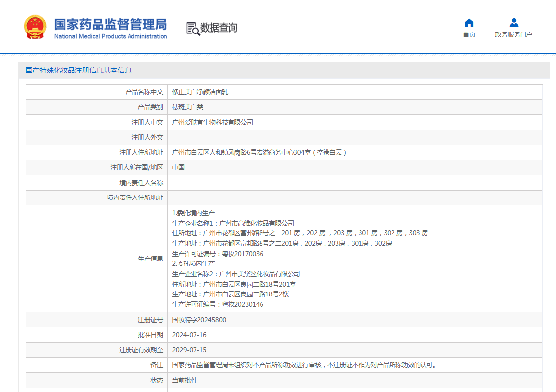Click the 数据查询 magnifier document icon
The image size is (556, 392).
(x=193, y=29)
